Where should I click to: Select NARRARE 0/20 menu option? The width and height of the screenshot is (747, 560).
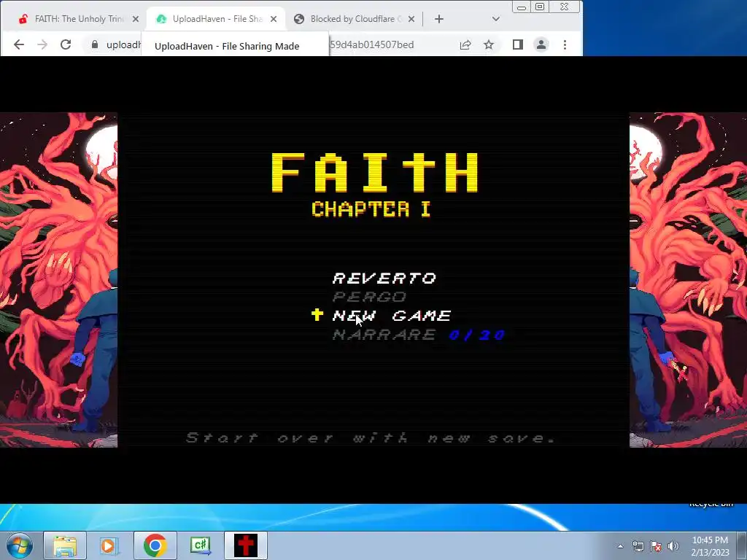[418, 335]
